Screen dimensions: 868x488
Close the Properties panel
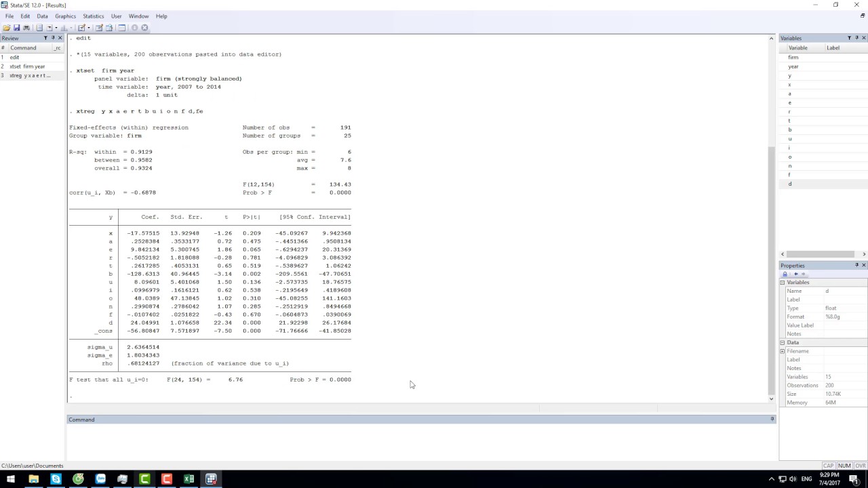click(864, 265)
